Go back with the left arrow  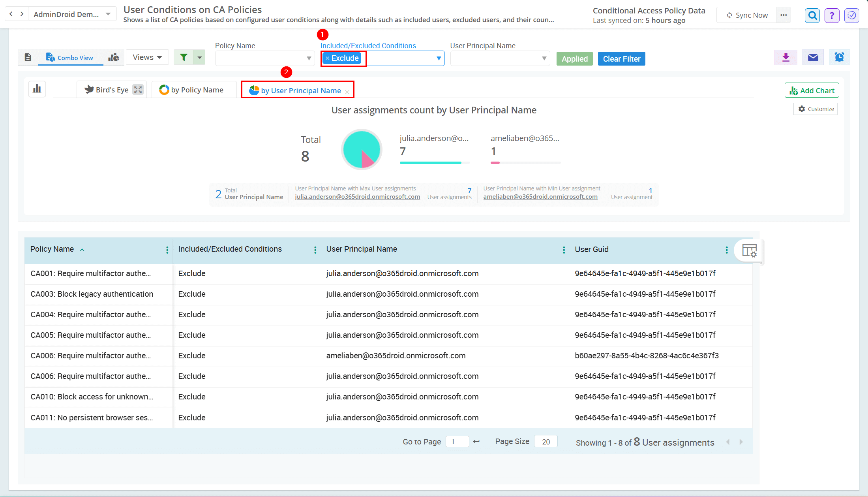pyautogui.click(x=11, y=14)
